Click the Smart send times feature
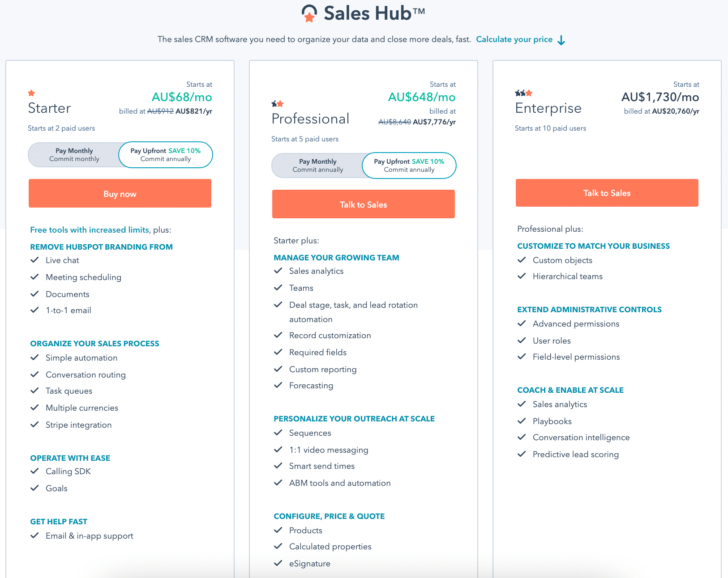The width and height of the screenshot is (728, 578). click(x=322, y=466)
